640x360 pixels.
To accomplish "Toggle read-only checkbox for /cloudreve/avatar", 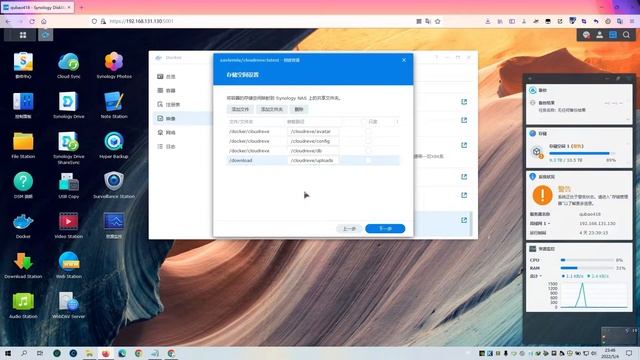I will click(368, 131).
